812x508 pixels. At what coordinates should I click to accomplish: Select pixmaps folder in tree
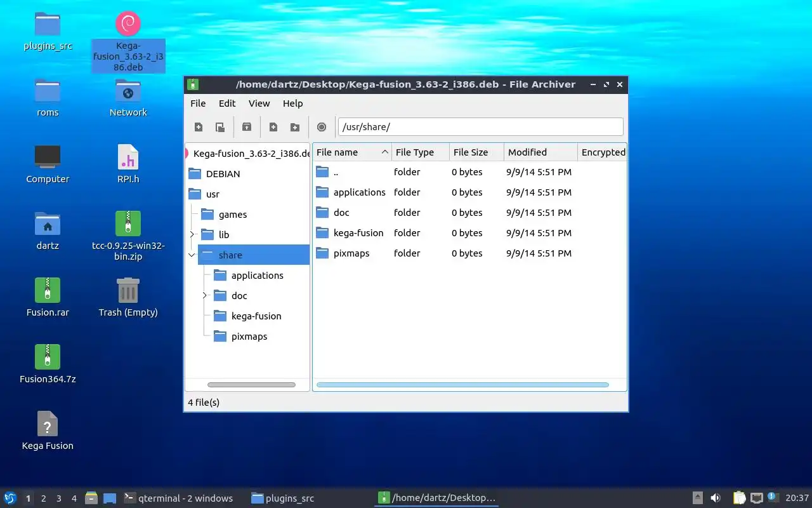[241, 337]
